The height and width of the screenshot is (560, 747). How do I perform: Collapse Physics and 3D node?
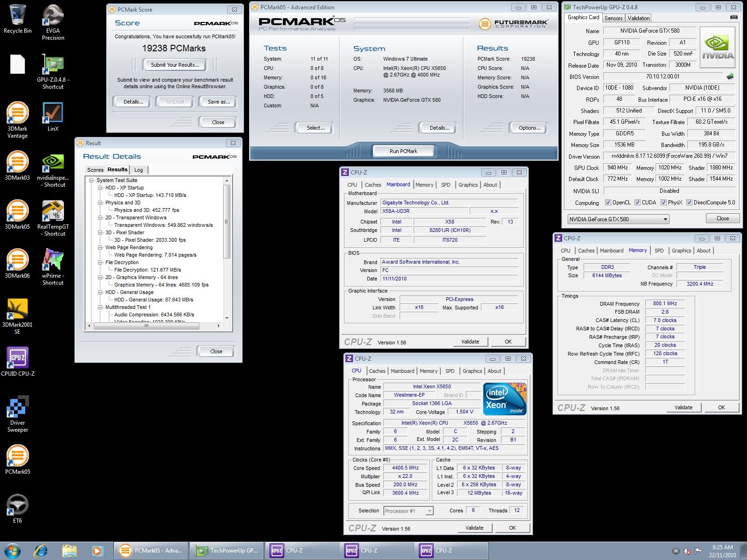tap(100, 203)
